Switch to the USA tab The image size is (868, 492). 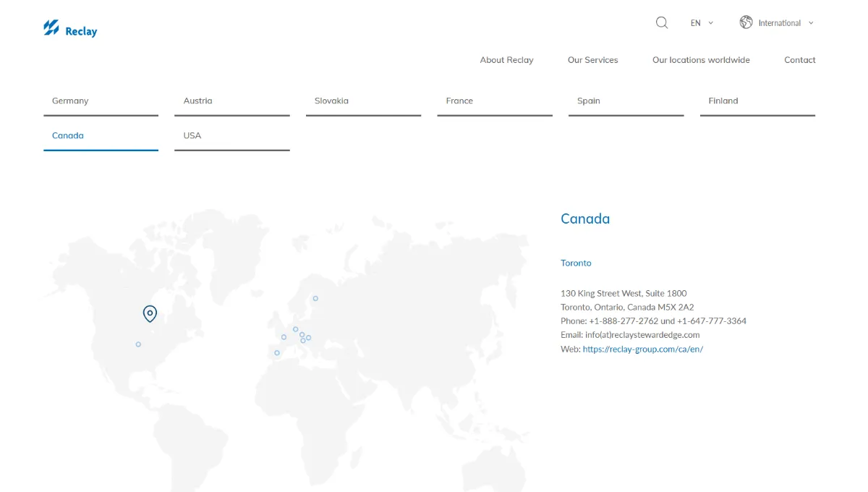click(231, 136)
